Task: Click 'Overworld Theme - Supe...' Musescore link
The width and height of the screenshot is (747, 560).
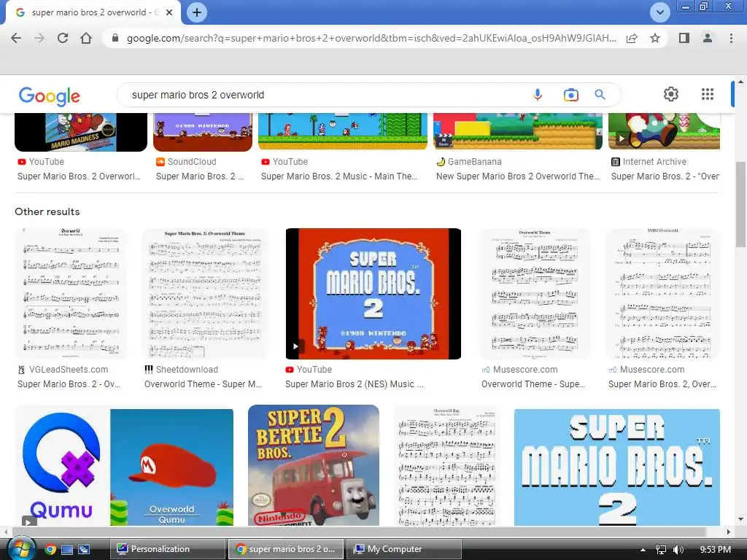Action: [533, 384]
